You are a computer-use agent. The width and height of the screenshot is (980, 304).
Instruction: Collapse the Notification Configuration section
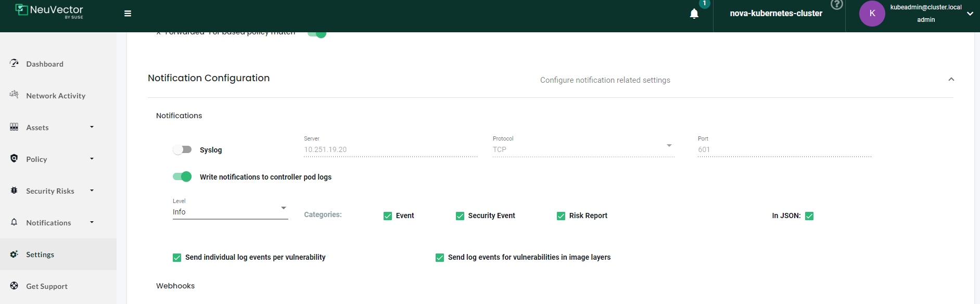click(951, 80)
